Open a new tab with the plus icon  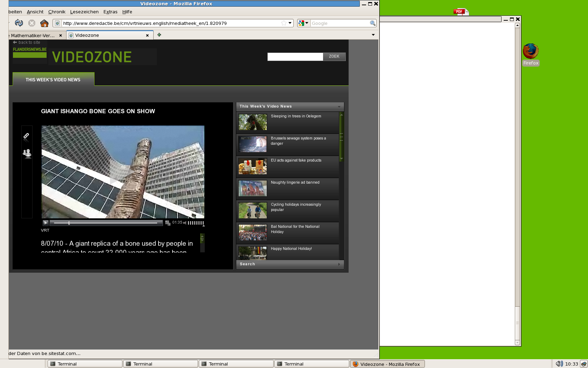(x=159, y=35)
